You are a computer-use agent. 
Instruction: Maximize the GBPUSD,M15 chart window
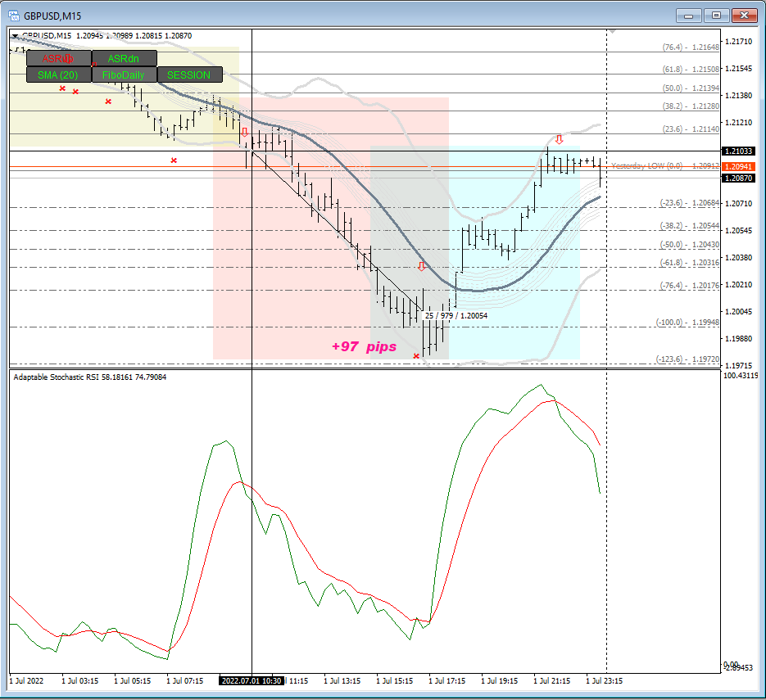716,16
